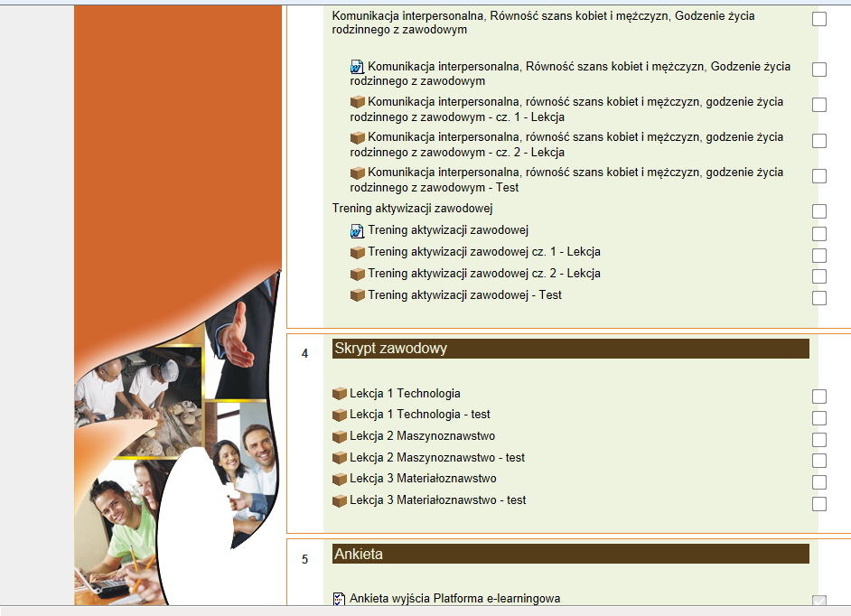Click the Trening aktywizacji zawodowej heading text
This screenshot has height=616, width=851.
[x=413, y=209]
